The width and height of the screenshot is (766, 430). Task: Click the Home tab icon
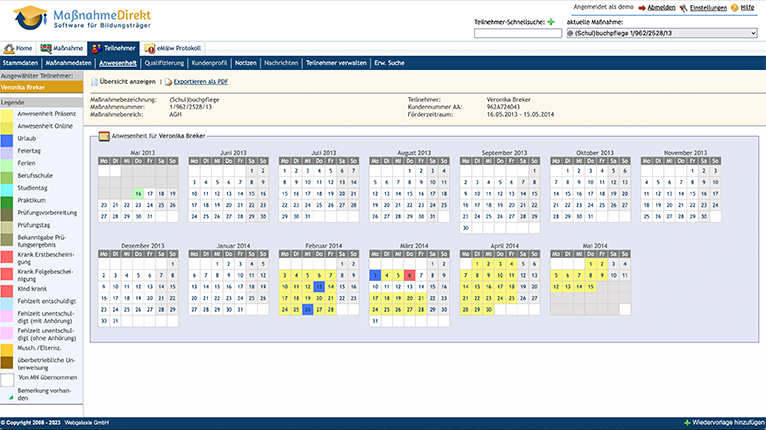point(9,48)
